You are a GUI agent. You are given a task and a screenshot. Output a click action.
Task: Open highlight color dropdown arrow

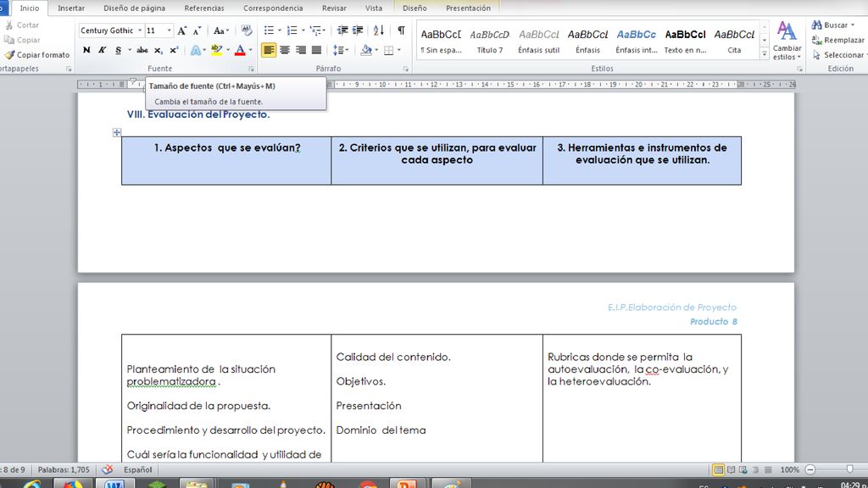point(227,50)
